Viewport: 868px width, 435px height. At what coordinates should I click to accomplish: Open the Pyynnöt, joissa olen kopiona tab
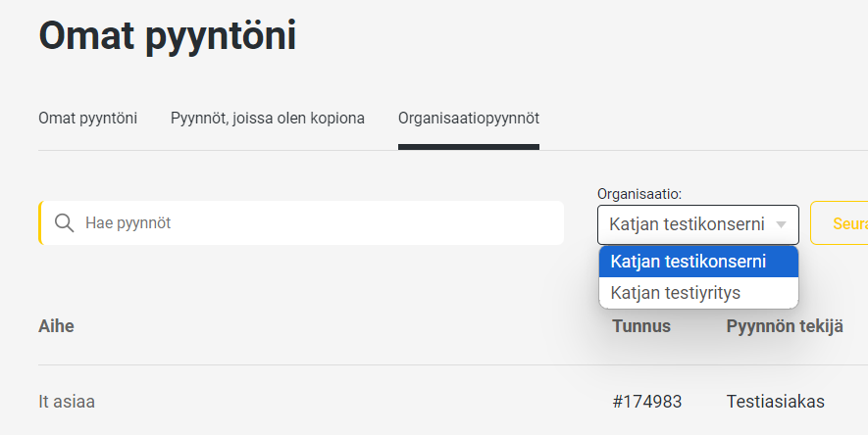tap(268, 118)
